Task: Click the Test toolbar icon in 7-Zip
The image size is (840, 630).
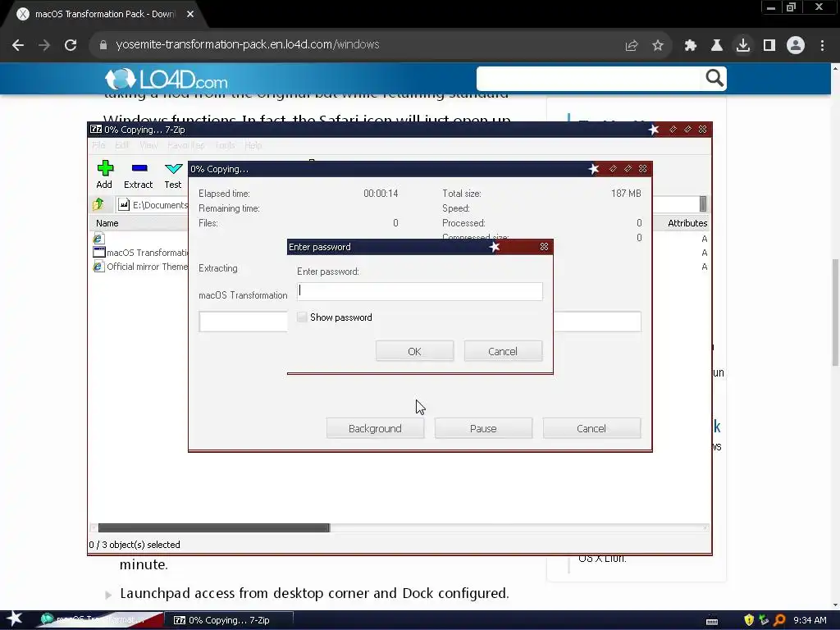Action: click(x=173, y=174)
